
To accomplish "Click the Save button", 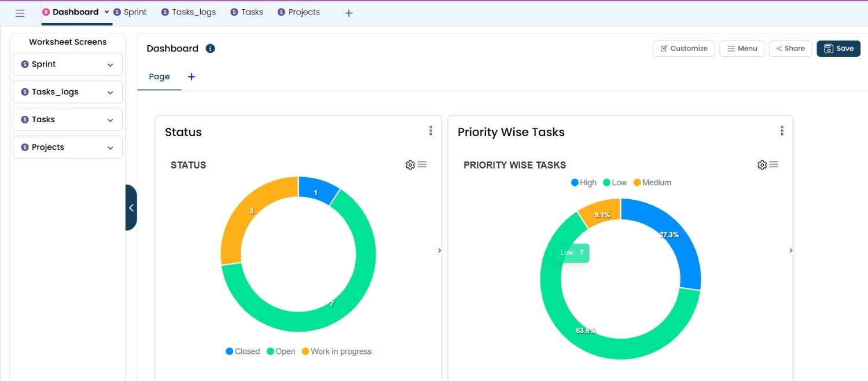I will (x=838, y=49).
